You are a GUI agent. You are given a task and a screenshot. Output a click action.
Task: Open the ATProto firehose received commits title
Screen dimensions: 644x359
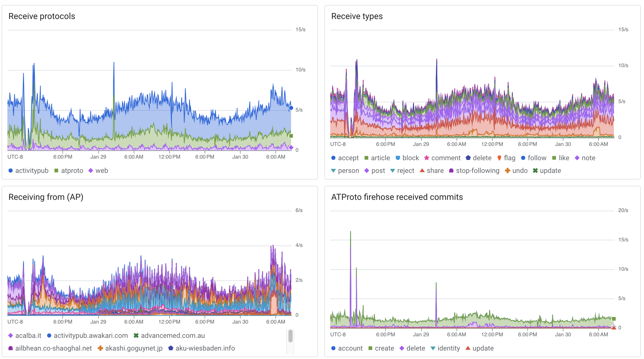pyautogui.click(x=397, y=197)
